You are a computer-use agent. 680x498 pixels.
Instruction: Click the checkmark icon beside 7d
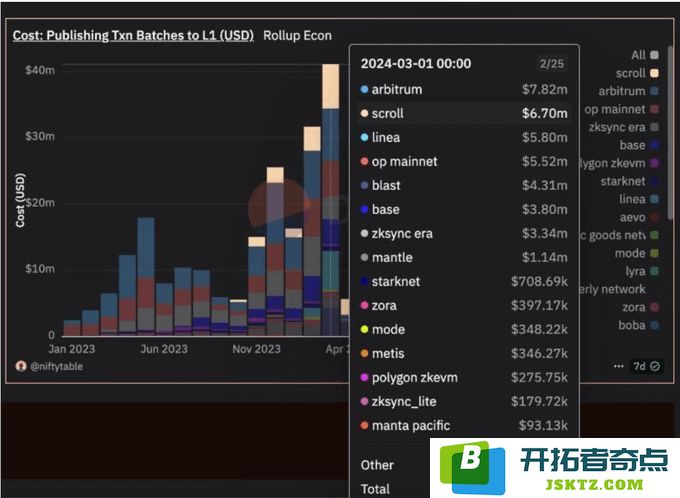655,366
